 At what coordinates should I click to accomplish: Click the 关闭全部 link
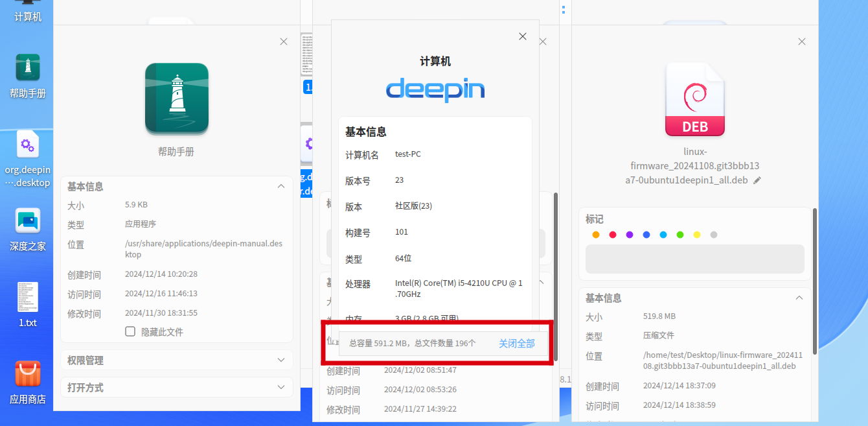coord(516,343)
